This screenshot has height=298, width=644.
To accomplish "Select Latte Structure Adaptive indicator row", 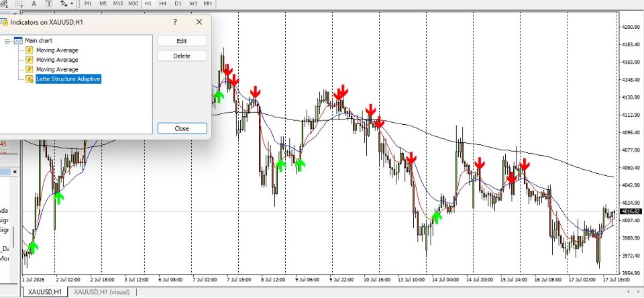I will (68, 79).
